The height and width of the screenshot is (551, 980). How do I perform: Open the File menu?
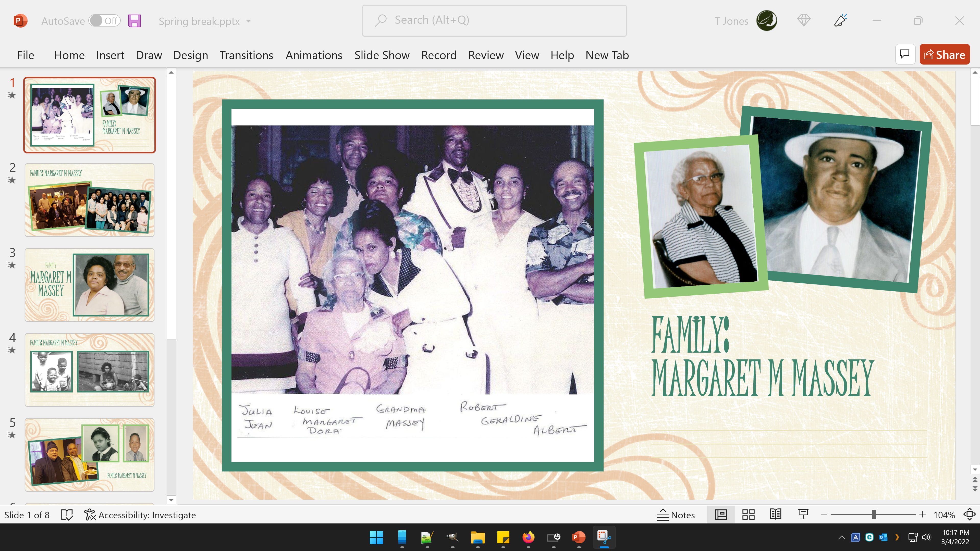click(26, 56)
